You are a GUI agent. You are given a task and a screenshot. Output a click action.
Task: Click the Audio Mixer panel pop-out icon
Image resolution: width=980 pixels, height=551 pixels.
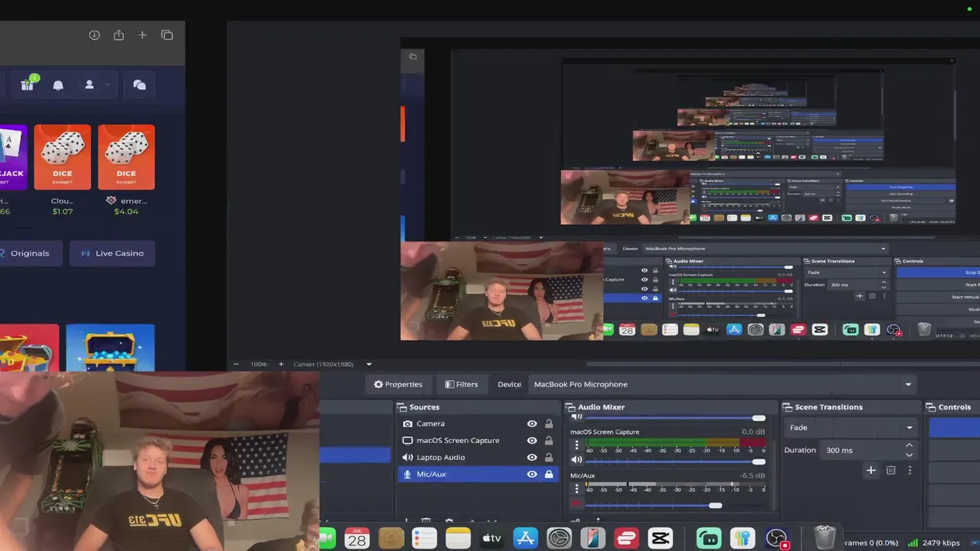570,407
